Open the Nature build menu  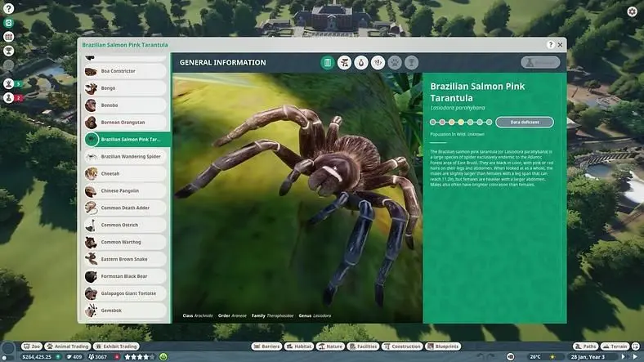330,346
